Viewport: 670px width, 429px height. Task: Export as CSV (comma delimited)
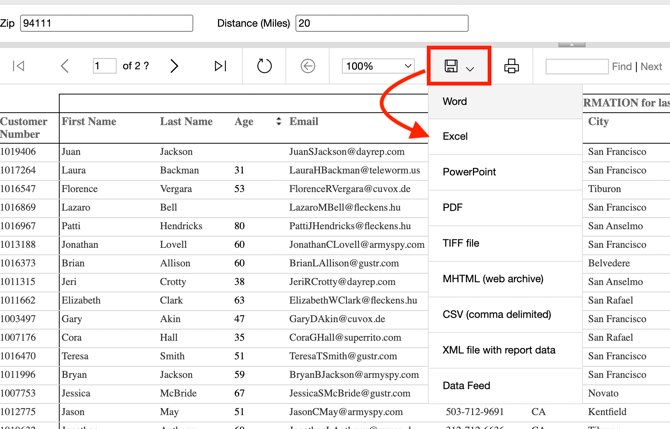497,314
